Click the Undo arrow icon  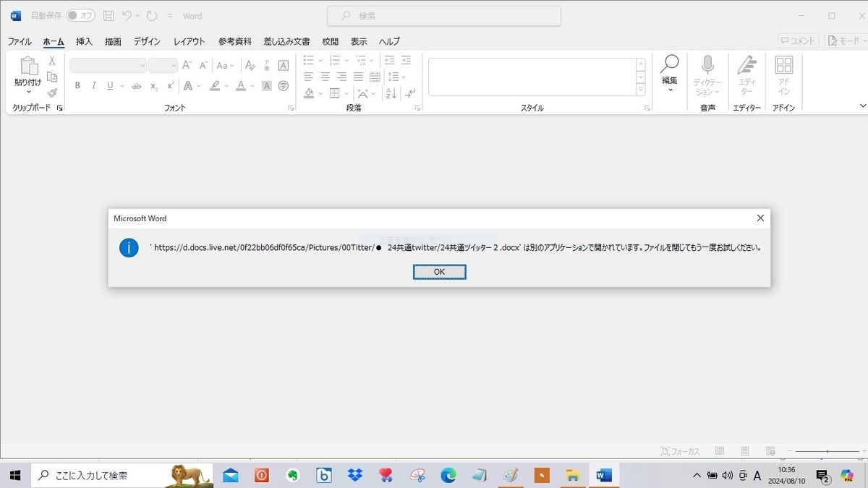(127, 15)
